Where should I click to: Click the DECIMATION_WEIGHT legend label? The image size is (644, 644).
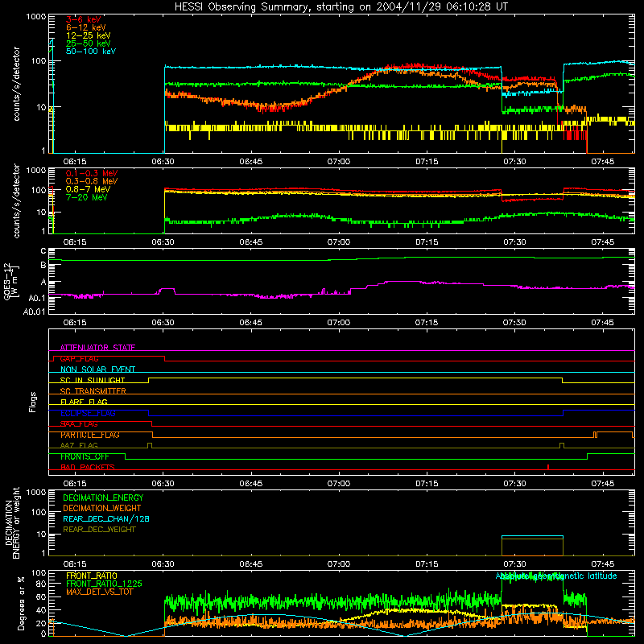[x=102, y=508]
